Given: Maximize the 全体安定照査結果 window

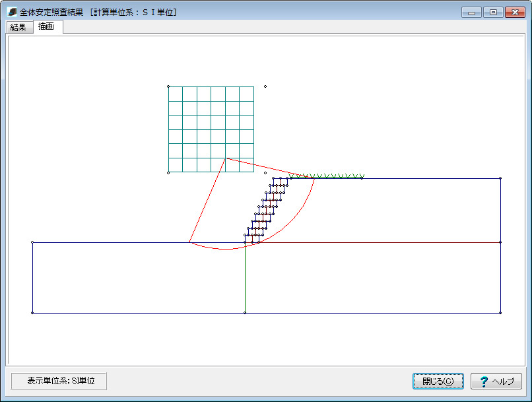Looking at the screenshot, I should coord(493,13).
